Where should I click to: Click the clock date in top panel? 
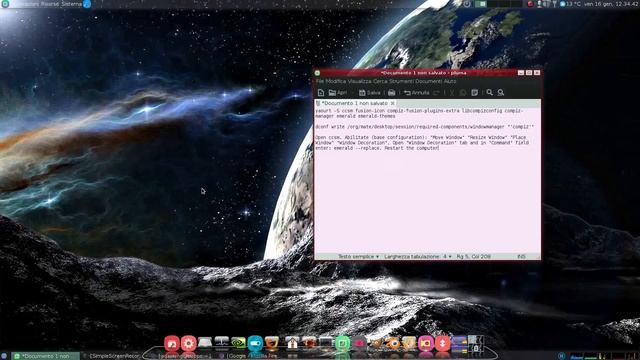click(x=611, y=4)
